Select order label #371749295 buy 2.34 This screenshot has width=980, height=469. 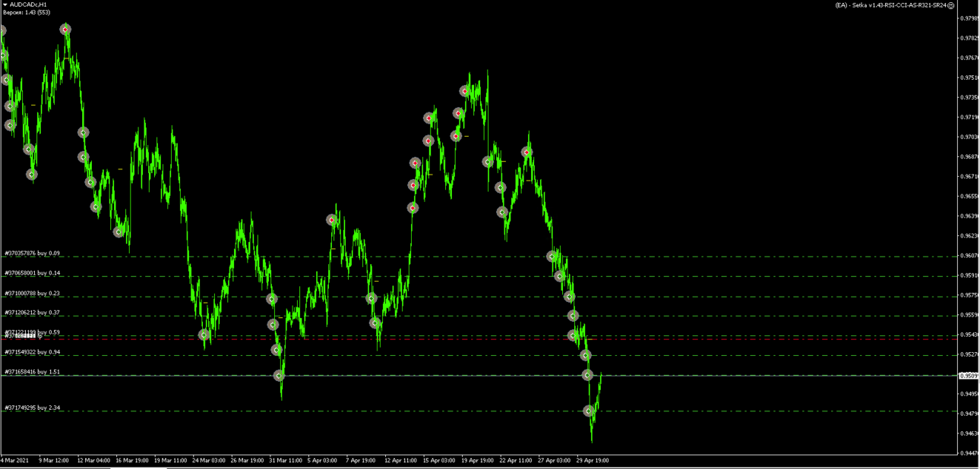click(x=33, y=408)
